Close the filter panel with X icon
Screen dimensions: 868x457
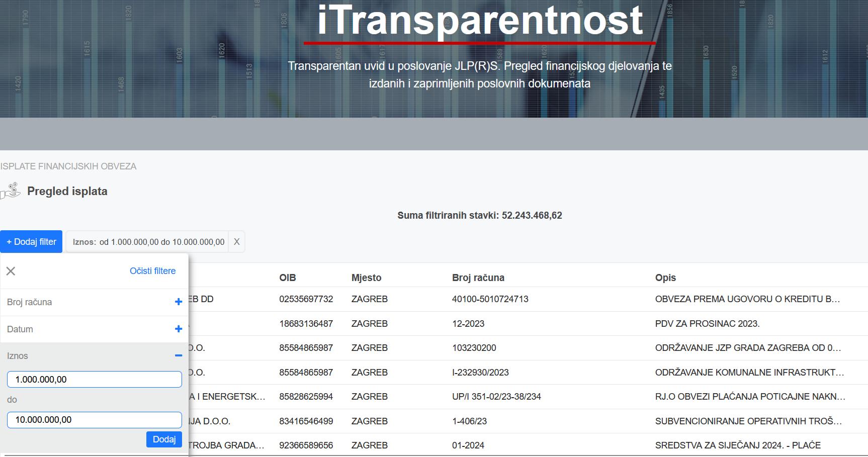[11, 271]
